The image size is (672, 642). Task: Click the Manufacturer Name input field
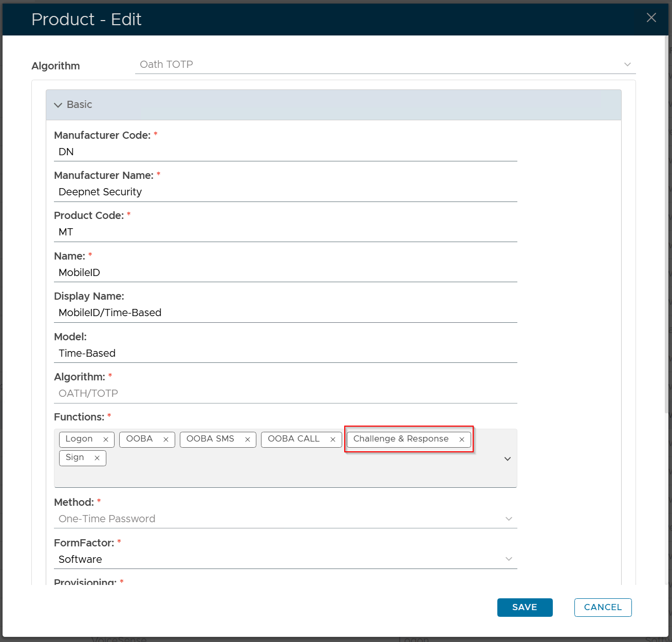[285, 192]
